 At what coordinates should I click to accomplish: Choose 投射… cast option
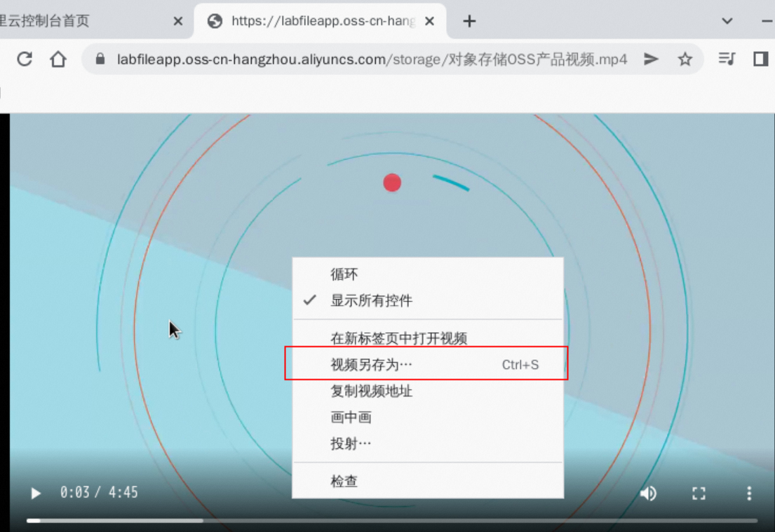coord(428,443)
